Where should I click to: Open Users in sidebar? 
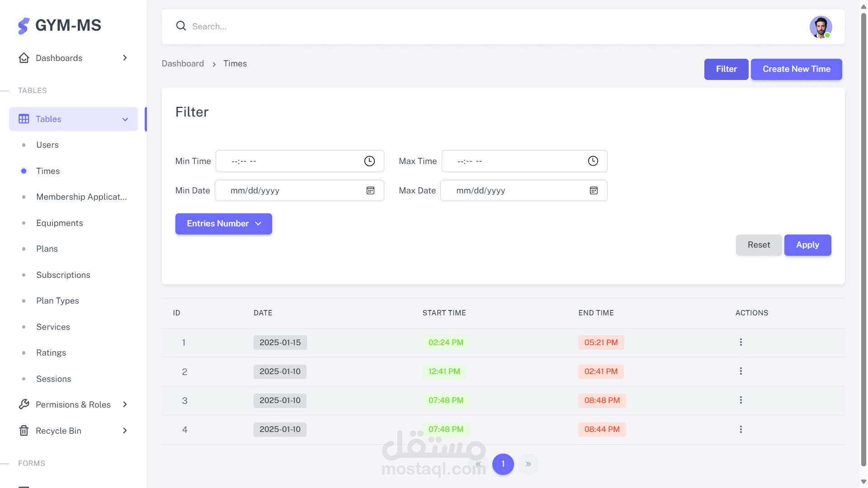(x=47, y=145)
